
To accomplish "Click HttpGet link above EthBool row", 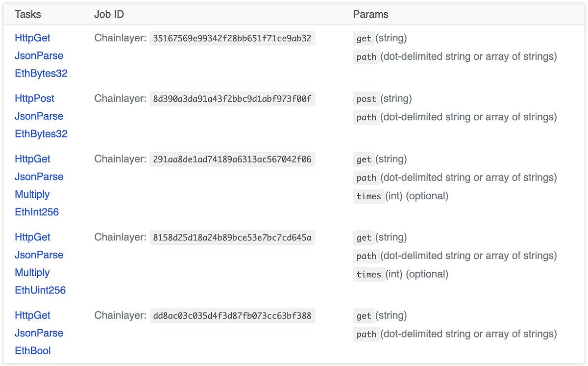I will [x=32, y=315].
